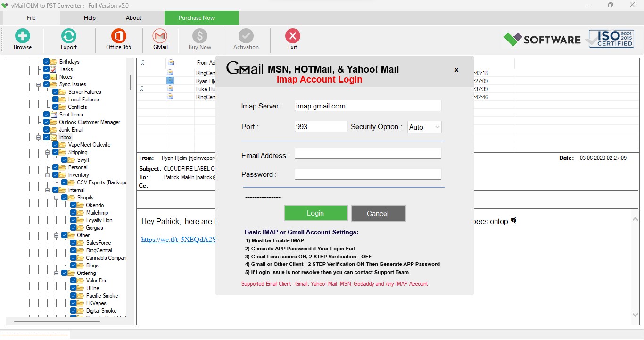Click the Inbox folder icon
This screenshot has width=644, height=340.
(x=54, y=137)
